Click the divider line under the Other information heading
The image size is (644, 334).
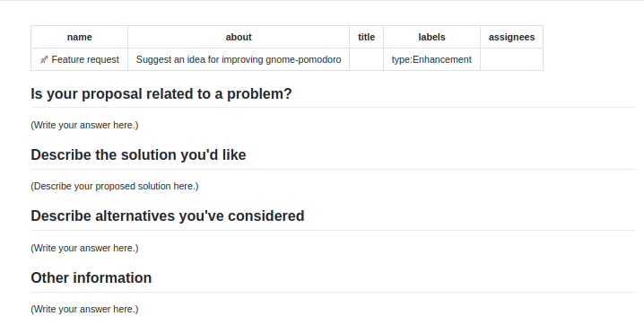click(x=333, y=293)
